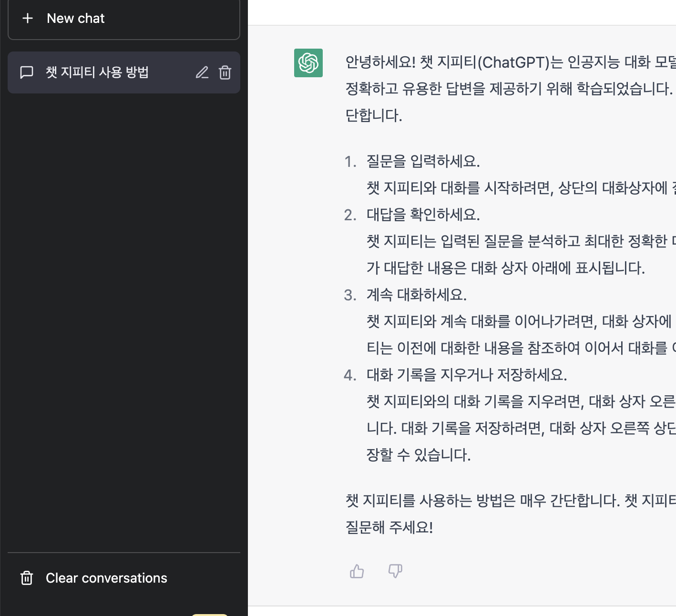Click the plus icon beside New chat

point(28,18)
